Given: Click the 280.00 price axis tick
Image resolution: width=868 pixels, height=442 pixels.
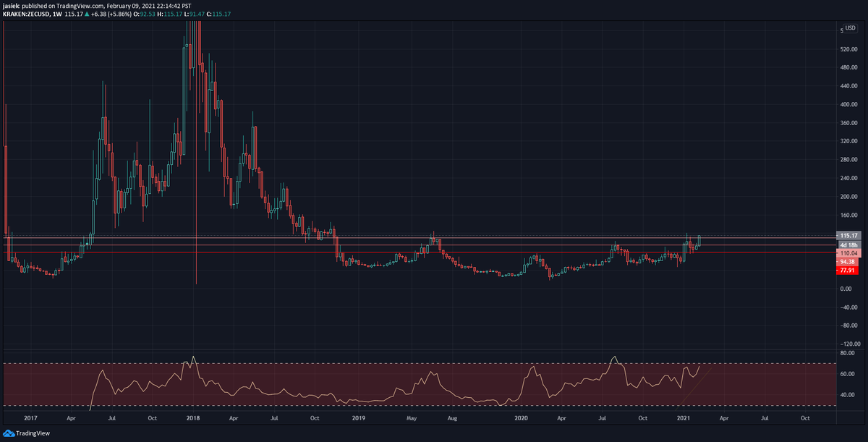Looking at the screenshot, I should click(848, 160).
